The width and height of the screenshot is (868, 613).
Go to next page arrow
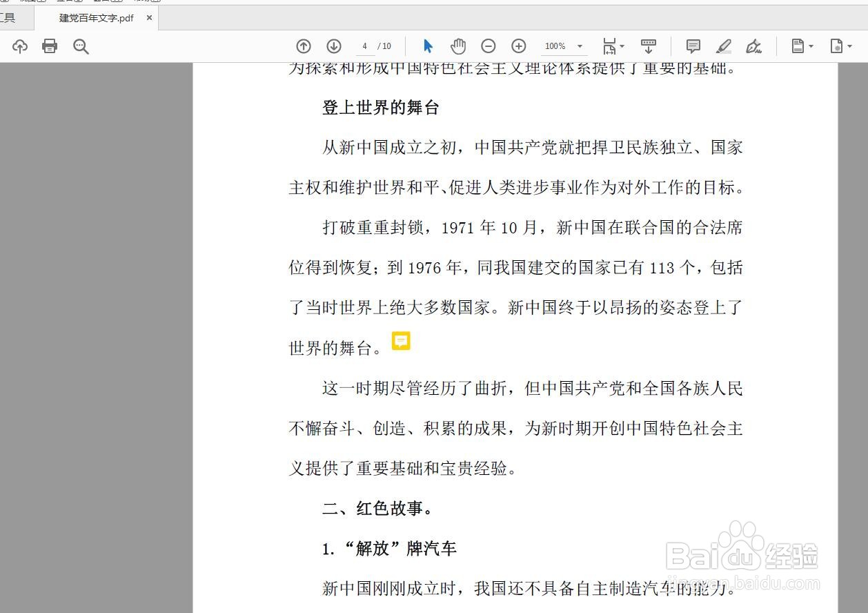click(x=334, y=46)
